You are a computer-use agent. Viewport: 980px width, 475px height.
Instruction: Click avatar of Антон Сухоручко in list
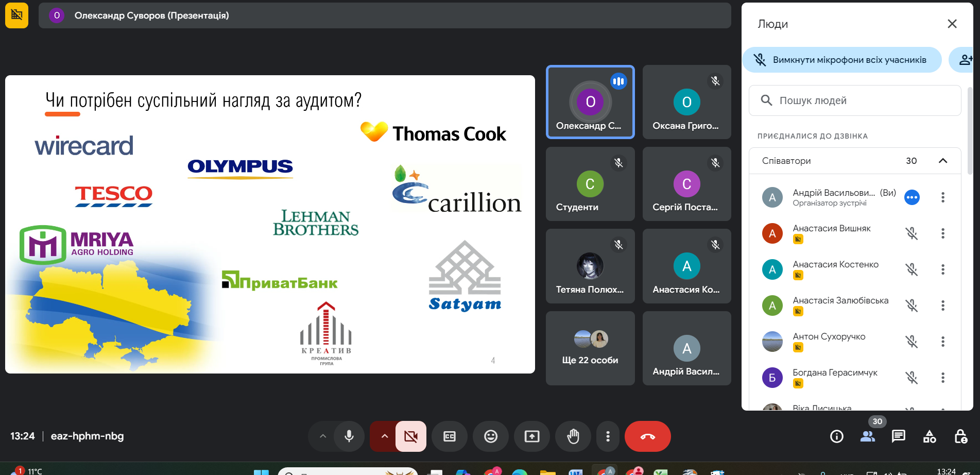[x=772, y=342]
